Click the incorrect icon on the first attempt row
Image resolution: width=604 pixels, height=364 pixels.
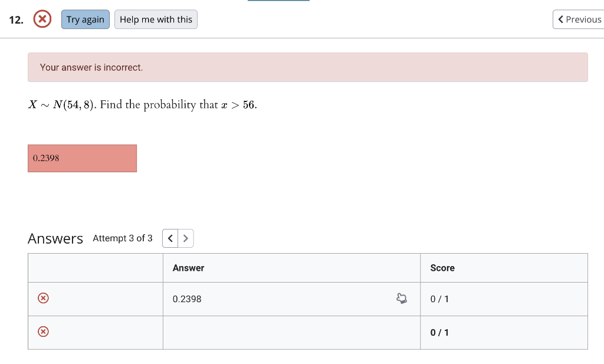pyautogui.click(x=42, y=298)
